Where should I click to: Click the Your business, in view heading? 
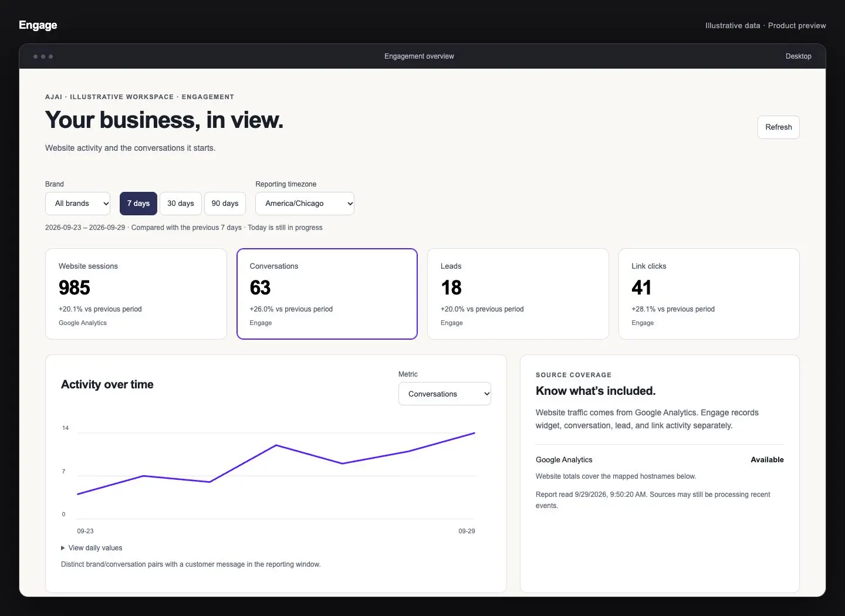164,120
